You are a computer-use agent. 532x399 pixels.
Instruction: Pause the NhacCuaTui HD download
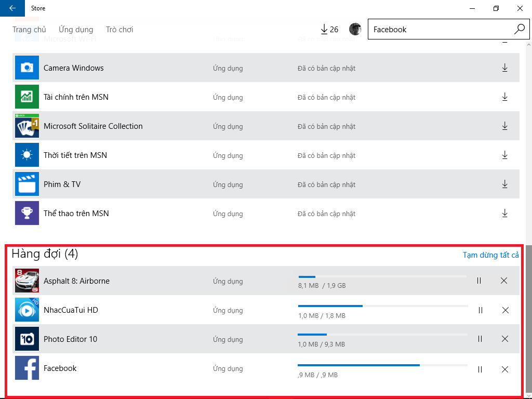(x=480, y=310)
